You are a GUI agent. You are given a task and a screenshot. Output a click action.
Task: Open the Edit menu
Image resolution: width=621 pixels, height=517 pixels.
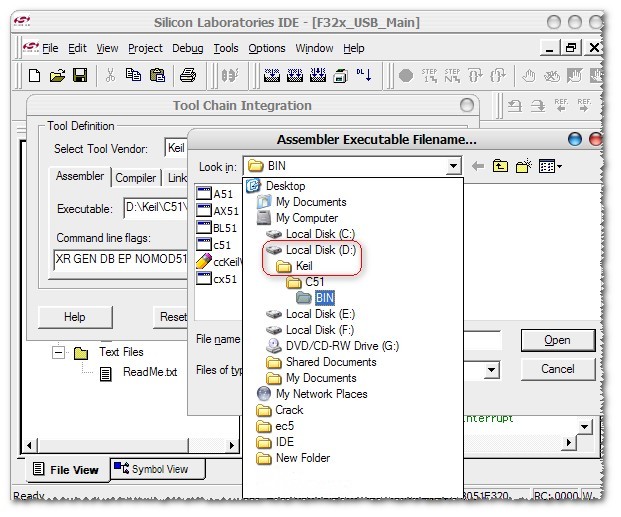click(77, 48)
